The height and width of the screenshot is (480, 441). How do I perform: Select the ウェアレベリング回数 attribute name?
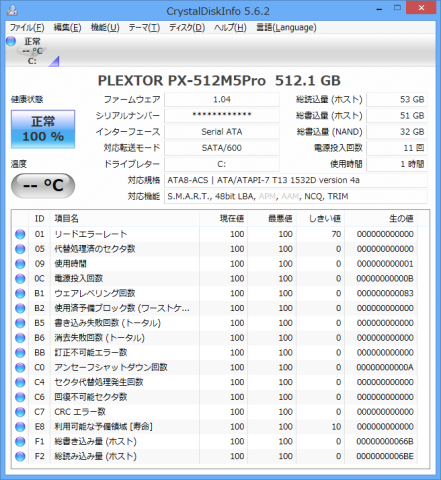[x=95, y=293]
